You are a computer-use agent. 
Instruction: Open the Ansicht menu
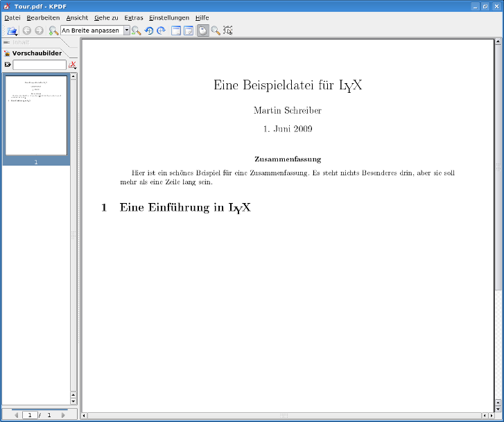tap(77, 18)
